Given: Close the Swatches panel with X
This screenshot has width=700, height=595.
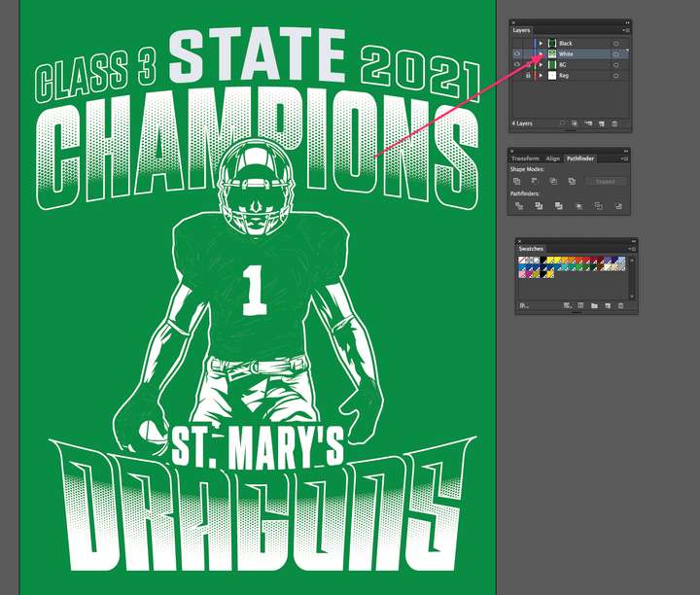Looking at the screenshot, I should 519,241.
